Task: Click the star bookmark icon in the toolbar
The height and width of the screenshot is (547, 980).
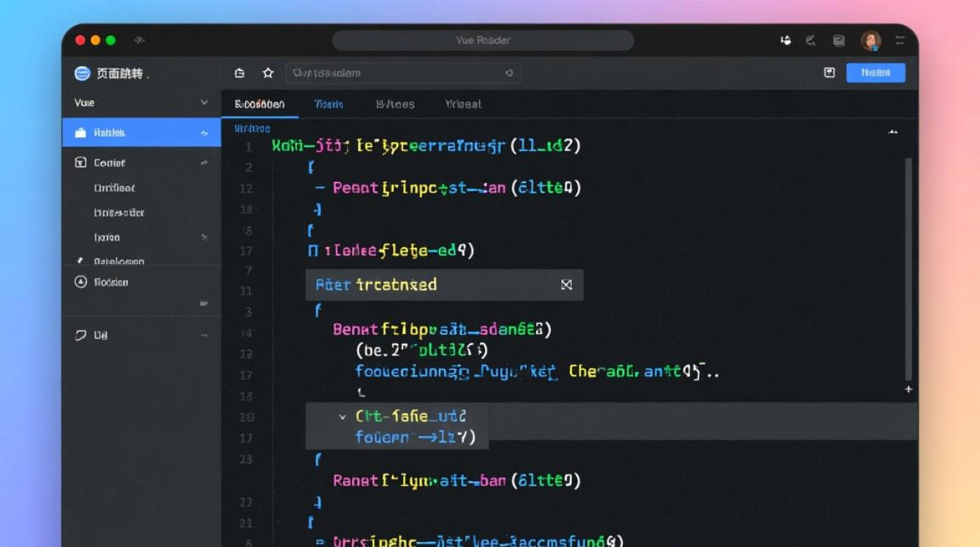Action: (268, 73)
